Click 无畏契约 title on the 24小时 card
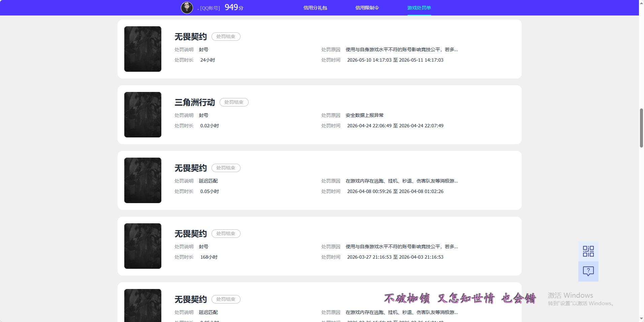This screenshot has height=322, width=644. tap(191, 37)
